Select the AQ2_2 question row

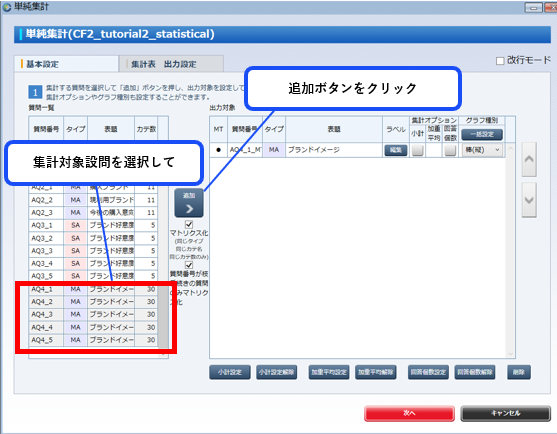click(93, 200)
